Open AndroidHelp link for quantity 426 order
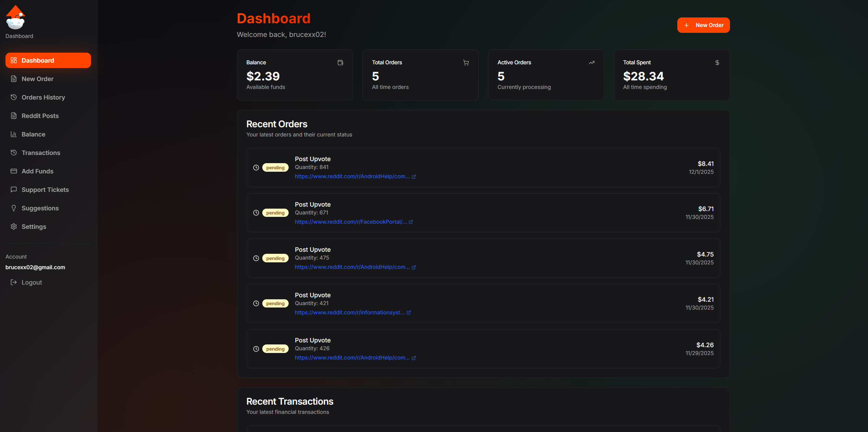This screenshot has width=868, height=432. pyautogui.click(x=352, y=358)
